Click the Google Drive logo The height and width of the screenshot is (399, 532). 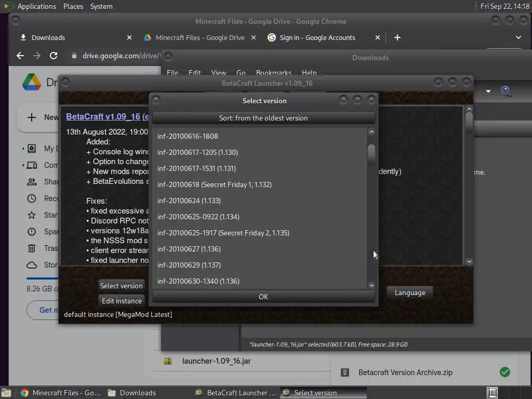tap(32, 82)
